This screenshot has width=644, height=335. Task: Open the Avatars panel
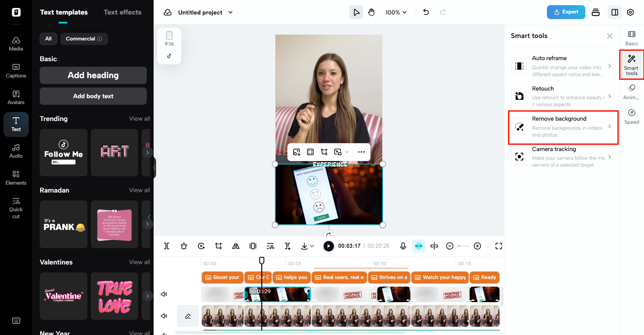point(16,97)
